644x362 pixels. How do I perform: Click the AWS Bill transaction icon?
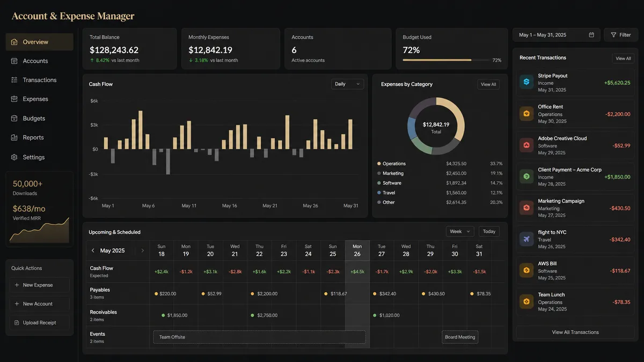[526, 270]
